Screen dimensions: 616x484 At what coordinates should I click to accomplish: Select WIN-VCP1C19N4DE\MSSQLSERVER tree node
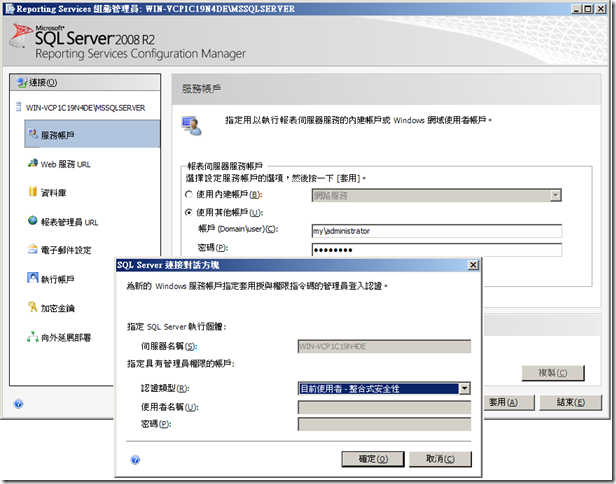point(85,108)
